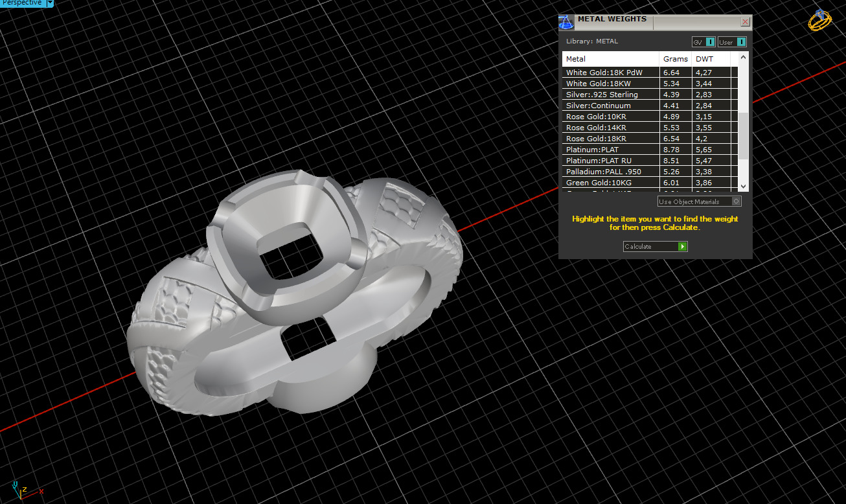Screen dimensions: 846x504
Task: Select the White Gold:18K PdW row
Action: 650,73
